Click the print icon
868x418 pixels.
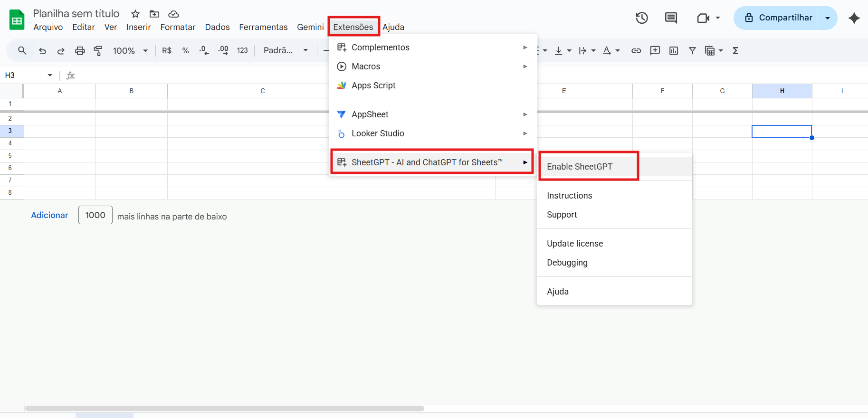point(80,51)
